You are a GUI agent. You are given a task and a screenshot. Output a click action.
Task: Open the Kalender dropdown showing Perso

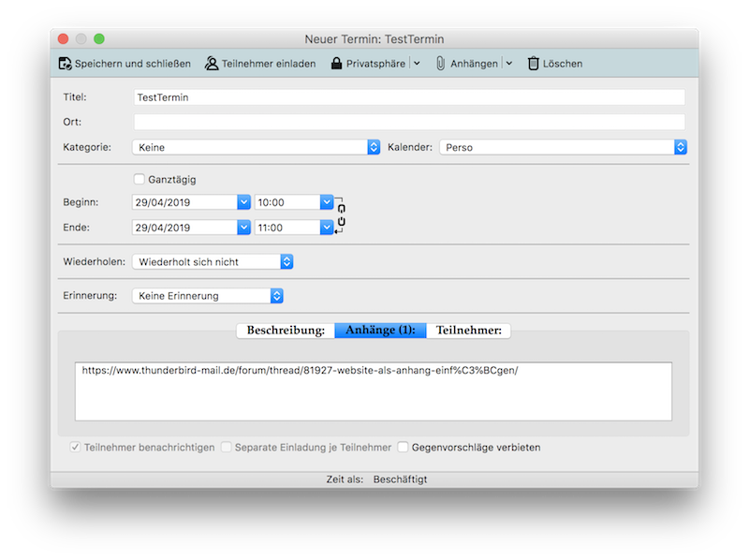563,147
